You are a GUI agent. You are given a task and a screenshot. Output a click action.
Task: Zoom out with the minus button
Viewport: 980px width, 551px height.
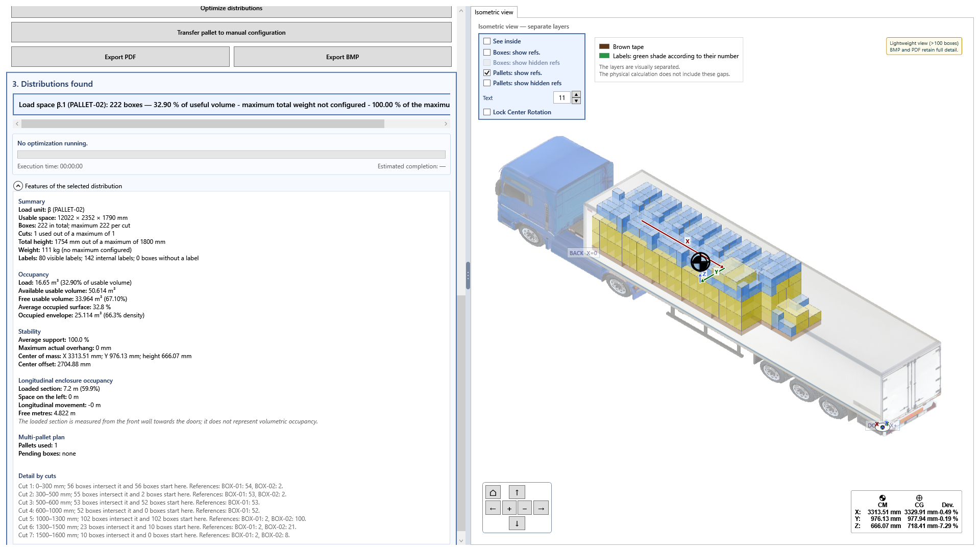pyautogui.click(x=525, y=508)
